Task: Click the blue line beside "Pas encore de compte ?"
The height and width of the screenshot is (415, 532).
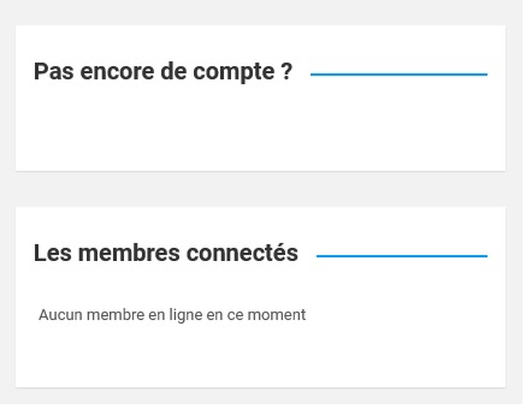Action: [x=399, y=74]
